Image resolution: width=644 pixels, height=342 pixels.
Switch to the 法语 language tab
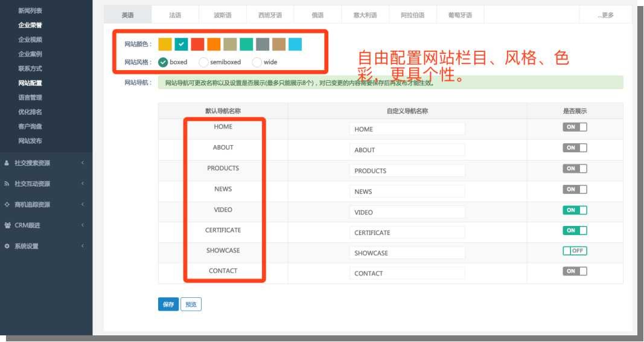[x=175, y=15]
